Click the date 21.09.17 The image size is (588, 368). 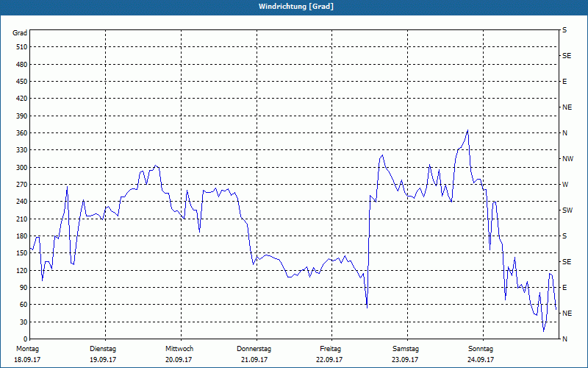coord(254,360)
